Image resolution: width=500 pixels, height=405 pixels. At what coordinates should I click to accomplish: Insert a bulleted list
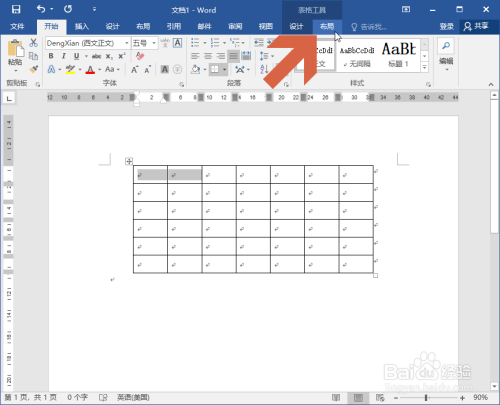pyautogui.click(x=195, y=43)
